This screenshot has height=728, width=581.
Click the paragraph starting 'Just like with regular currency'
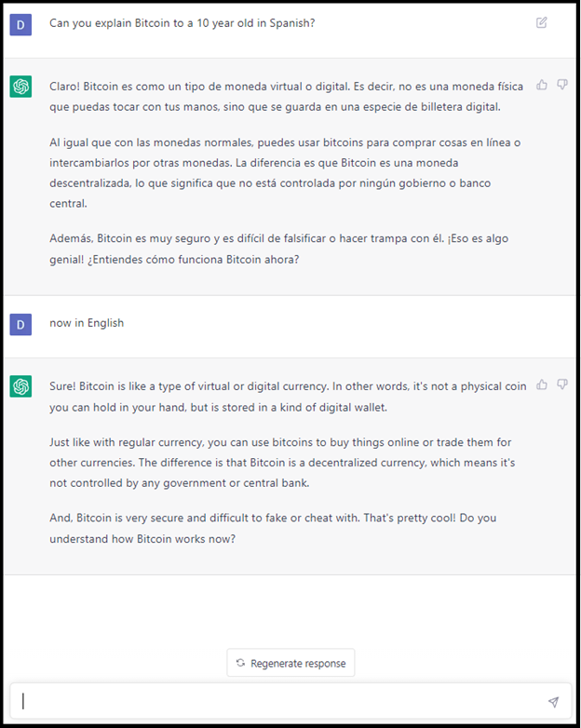282,463
